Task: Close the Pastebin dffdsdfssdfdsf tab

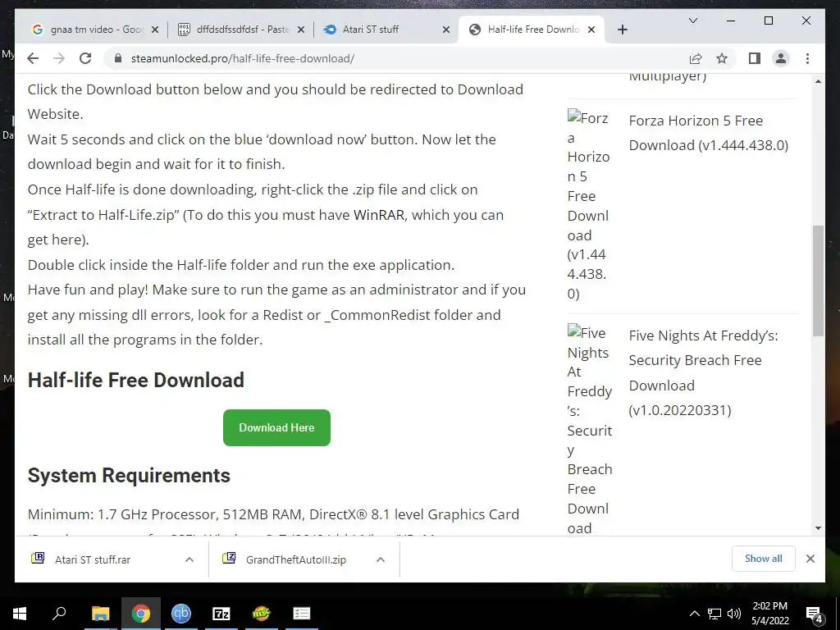Action: 301,30
